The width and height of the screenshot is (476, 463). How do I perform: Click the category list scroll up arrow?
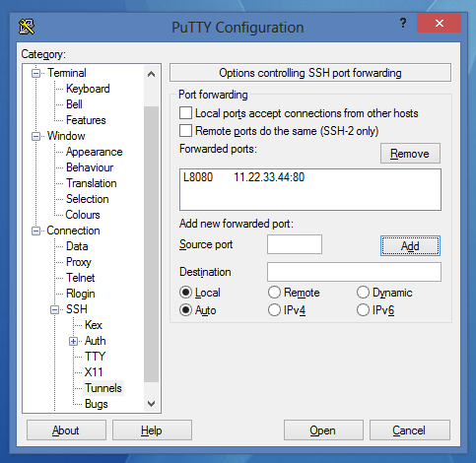coord(151,74)
